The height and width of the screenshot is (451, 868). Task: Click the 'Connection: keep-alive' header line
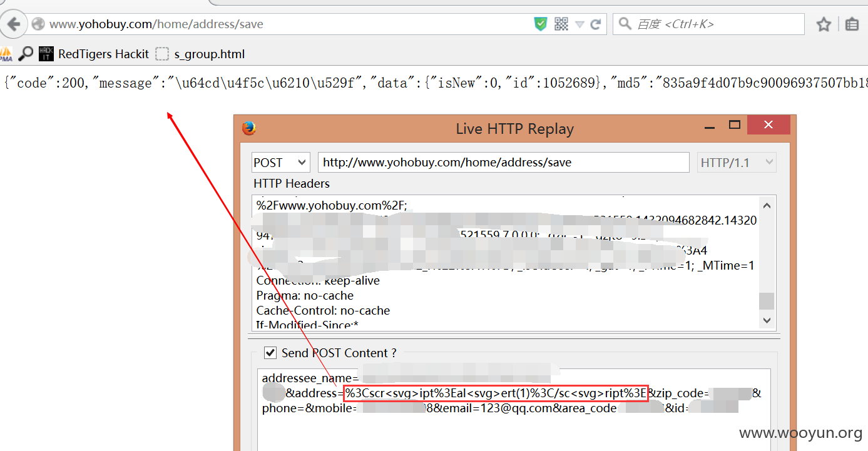[318, 281]
